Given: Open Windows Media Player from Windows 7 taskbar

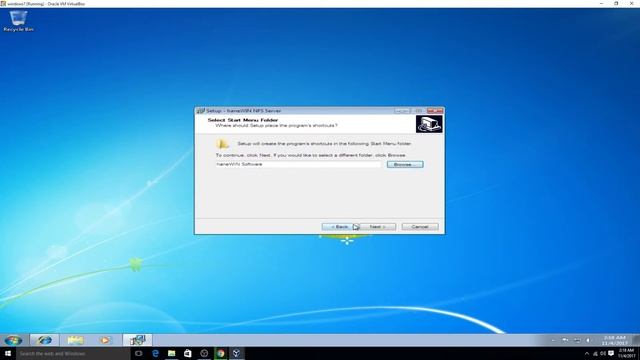Looking at the screenshot, I should coord(105,340).
